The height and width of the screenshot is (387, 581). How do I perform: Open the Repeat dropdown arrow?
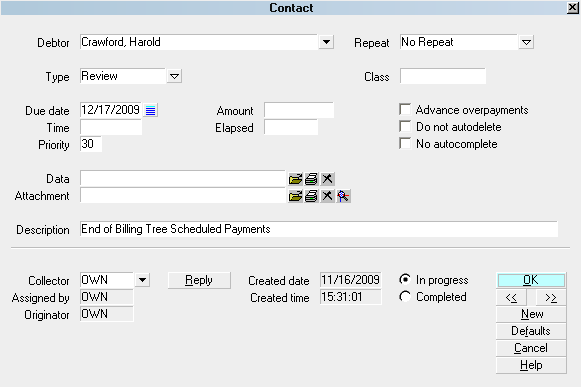pos(526,42)
